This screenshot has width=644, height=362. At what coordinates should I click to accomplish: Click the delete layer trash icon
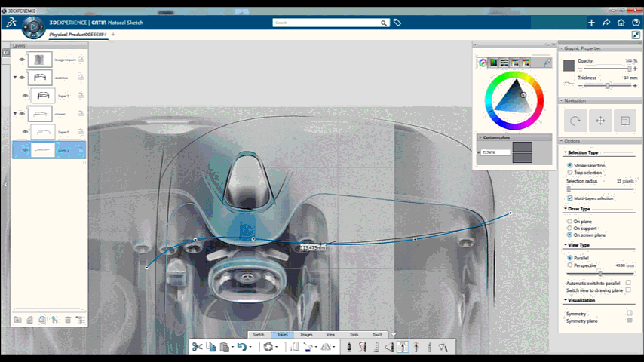pyautogui.click(x=68, y=320)
